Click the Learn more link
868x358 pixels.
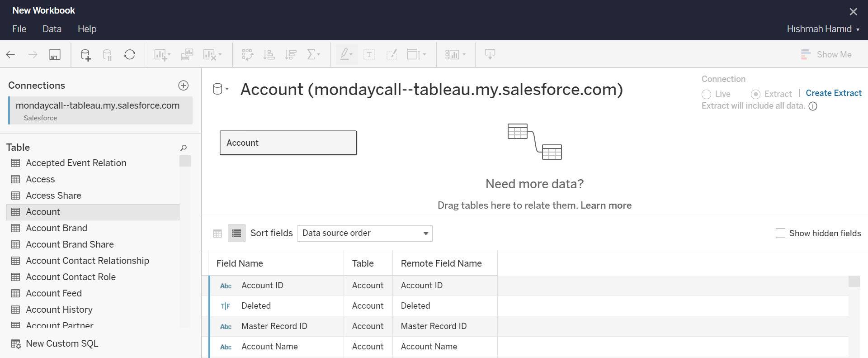(x=606, y=205)
